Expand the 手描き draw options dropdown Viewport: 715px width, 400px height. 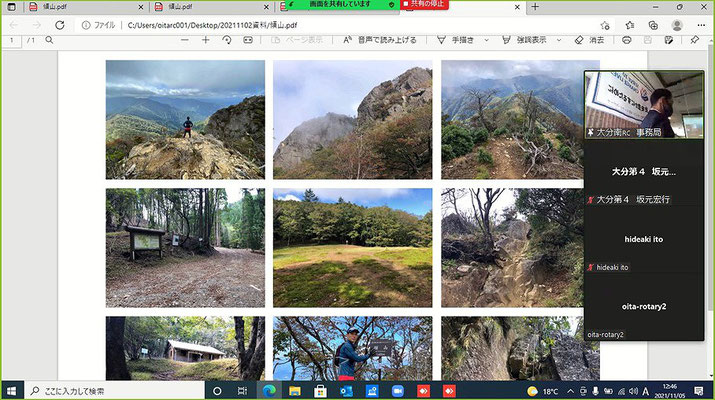pyautogui.click(x=487, y=40)
